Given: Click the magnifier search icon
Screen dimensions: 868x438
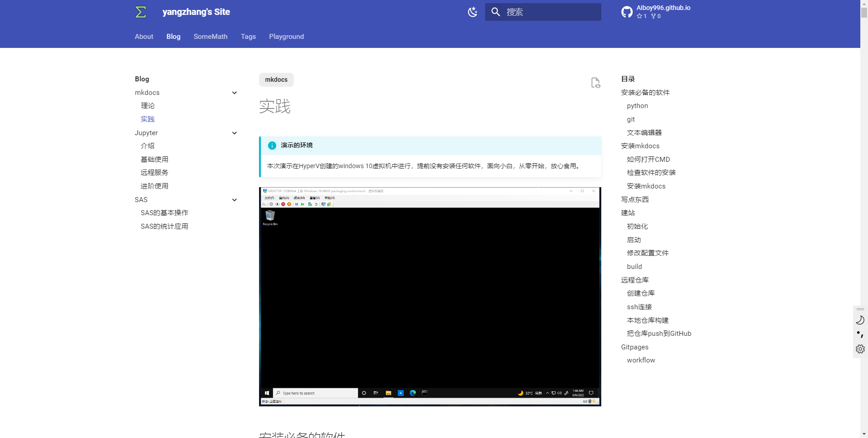Looking at the screenshot, I should point(495,12).
